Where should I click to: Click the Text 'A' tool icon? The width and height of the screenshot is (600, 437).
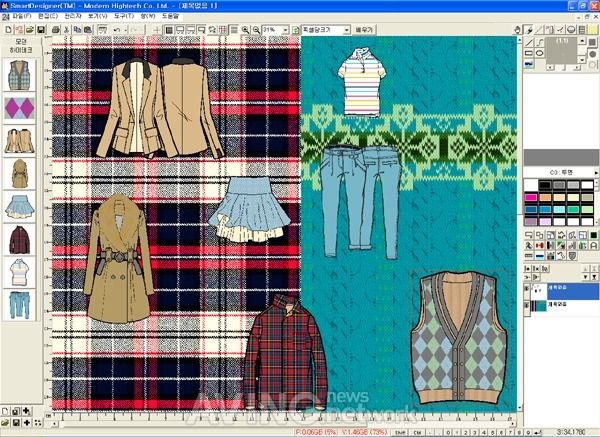pos(593,246)
